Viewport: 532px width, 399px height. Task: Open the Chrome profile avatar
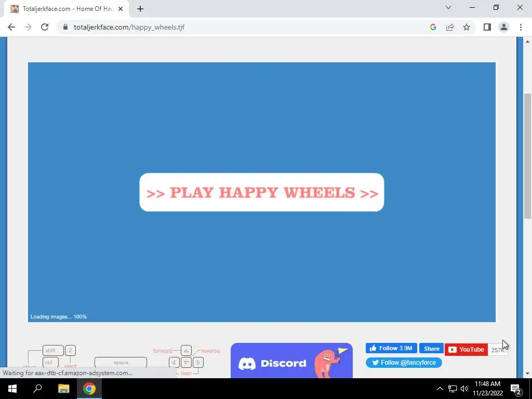(x=504, y=27)
